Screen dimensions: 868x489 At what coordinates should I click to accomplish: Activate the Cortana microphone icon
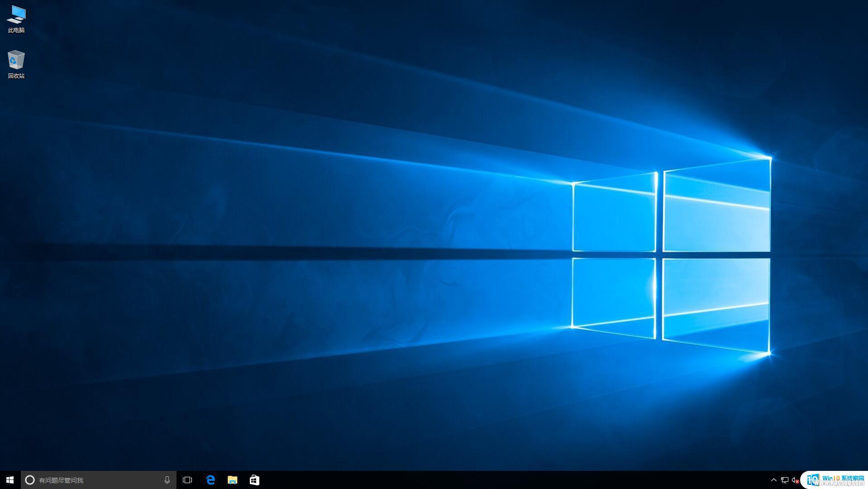[167, 480]
